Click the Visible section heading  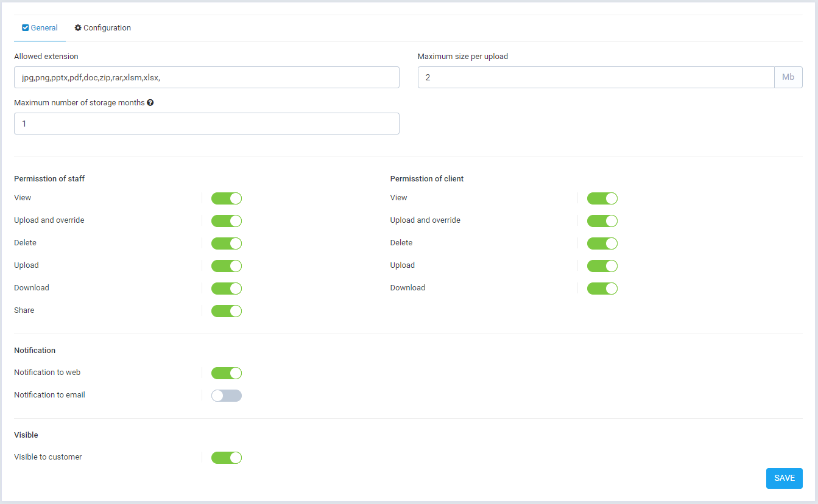26,435
